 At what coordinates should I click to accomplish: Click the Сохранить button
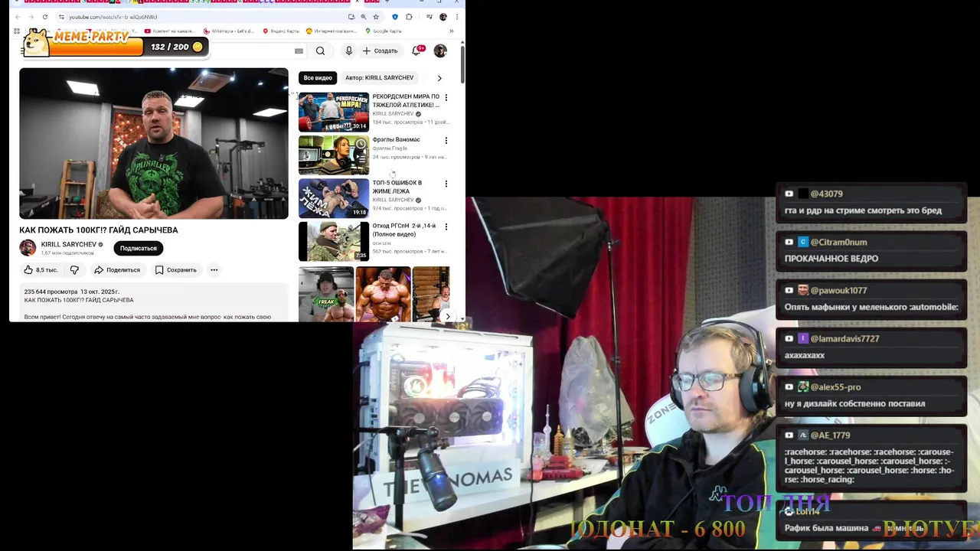coord(176,269)
